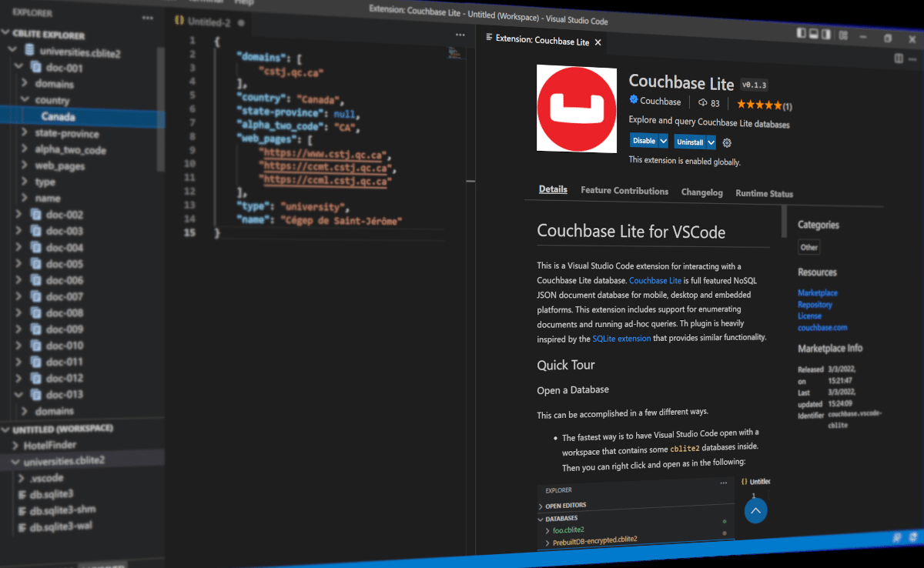Click the Other category button
The image size is (924, 568).
[x=808, y=247]
